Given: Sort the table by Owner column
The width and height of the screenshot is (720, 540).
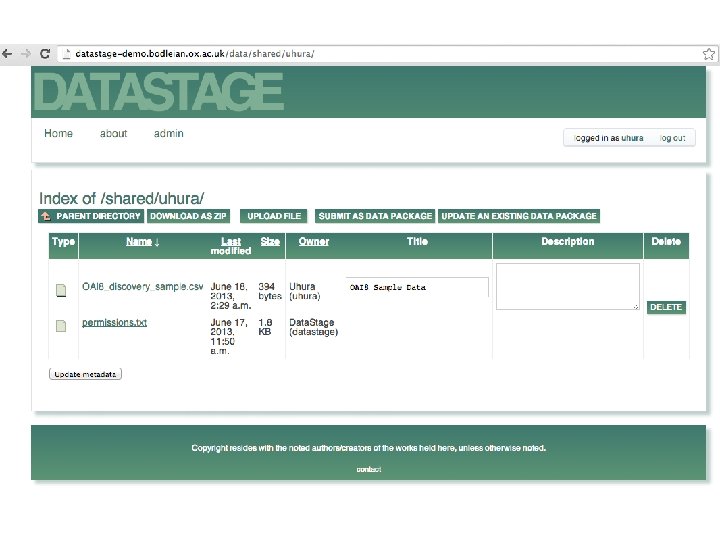Looking at the screenshot, I should (x=314, y=242).
